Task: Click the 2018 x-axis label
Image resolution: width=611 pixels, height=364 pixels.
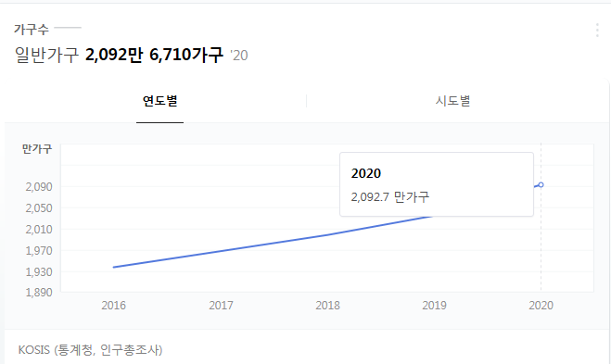Action: (x=327, y=306)
